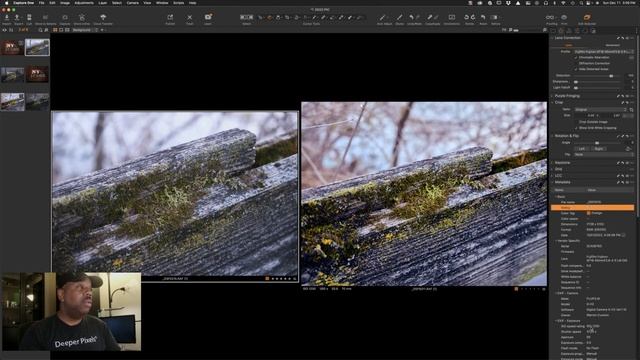Screen dimensions: 640x360
Task: Click the Lens Correction reset arrow
Action: (x=623, y=38)
